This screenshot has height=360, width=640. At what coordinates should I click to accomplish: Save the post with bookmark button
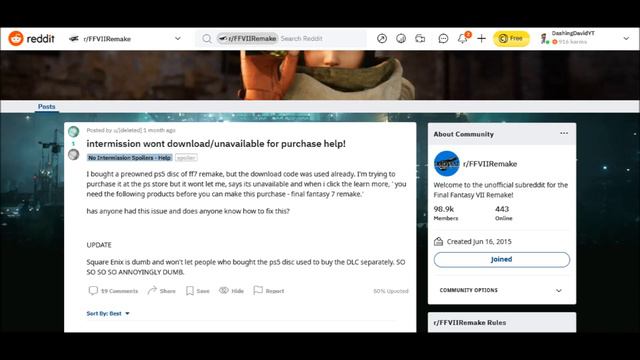[198, 291]
